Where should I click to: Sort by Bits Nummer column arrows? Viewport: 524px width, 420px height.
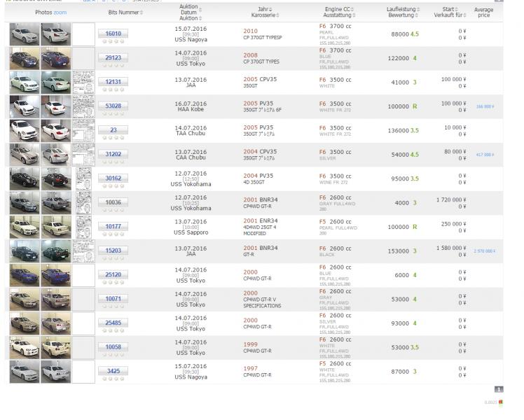(142, 13)
